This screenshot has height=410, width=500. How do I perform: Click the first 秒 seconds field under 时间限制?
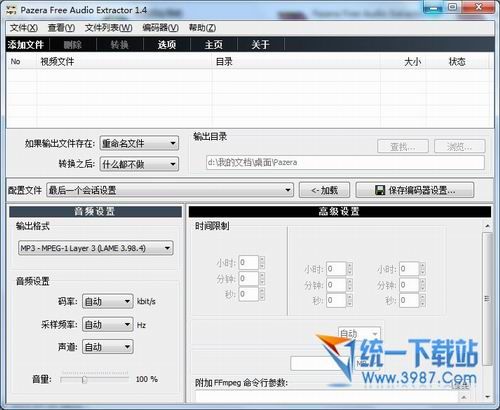coord(248,294)
